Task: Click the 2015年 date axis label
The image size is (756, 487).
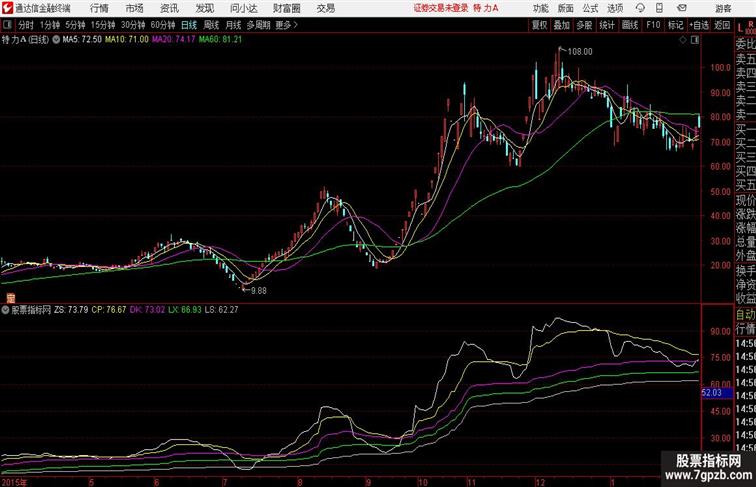Action: [x=14, y=482]
